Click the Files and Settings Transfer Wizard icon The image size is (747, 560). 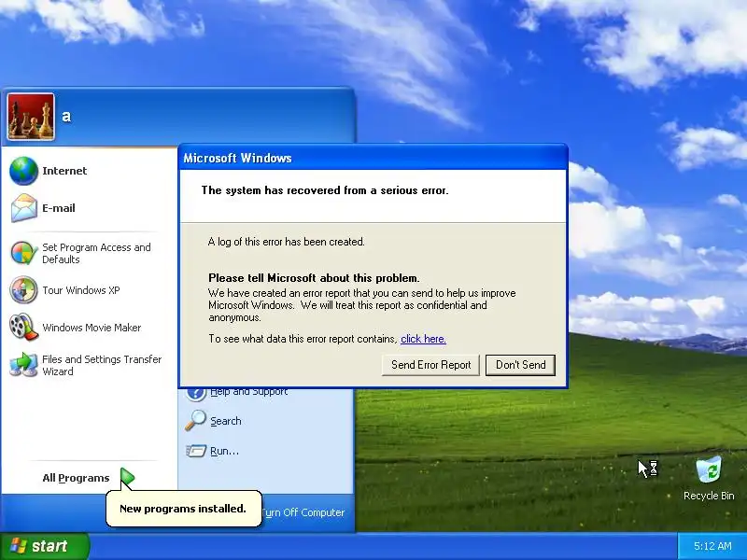(x=23, y=365)
